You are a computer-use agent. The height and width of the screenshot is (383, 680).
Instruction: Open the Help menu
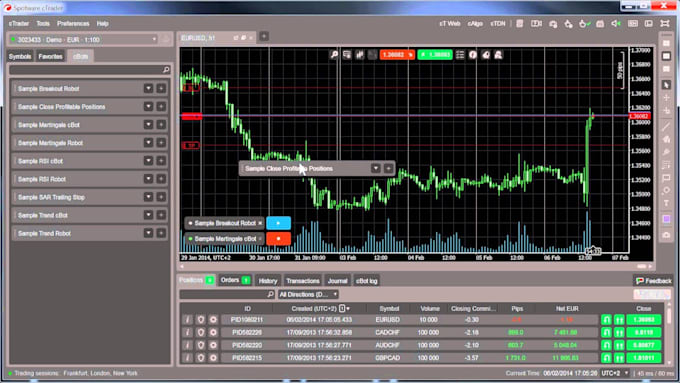102,24
